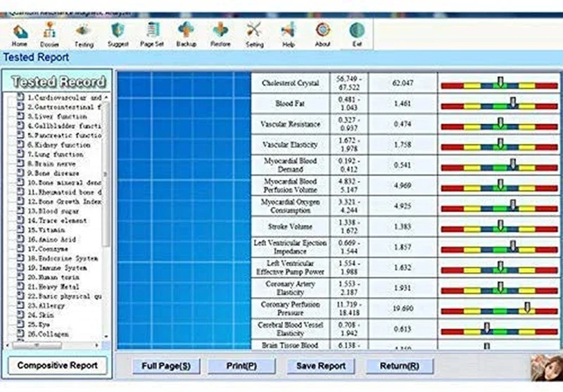The width and height of the screenshot is (563, 392).
Task: Select 19.Immune System record
Action: tap(57, 268)
